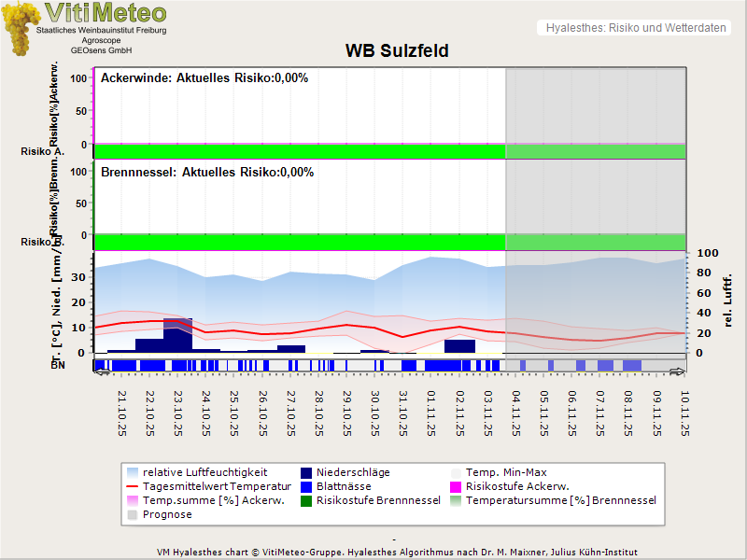Click the Prognose legend icon
The image size is (747, 560).
click(132, 514)
